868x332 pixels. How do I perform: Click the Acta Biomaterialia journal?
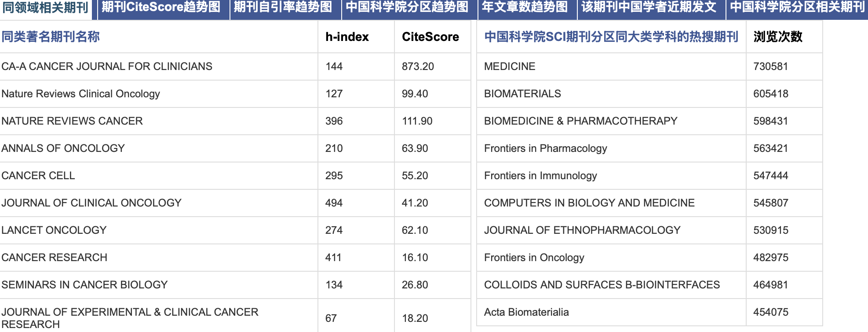526,312
